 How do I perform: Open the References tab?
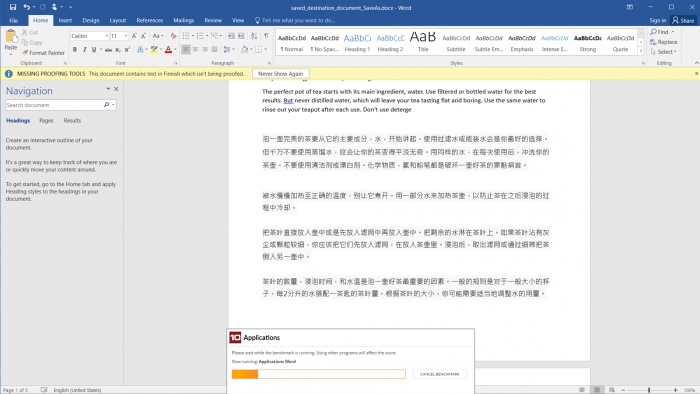point(150,20)
